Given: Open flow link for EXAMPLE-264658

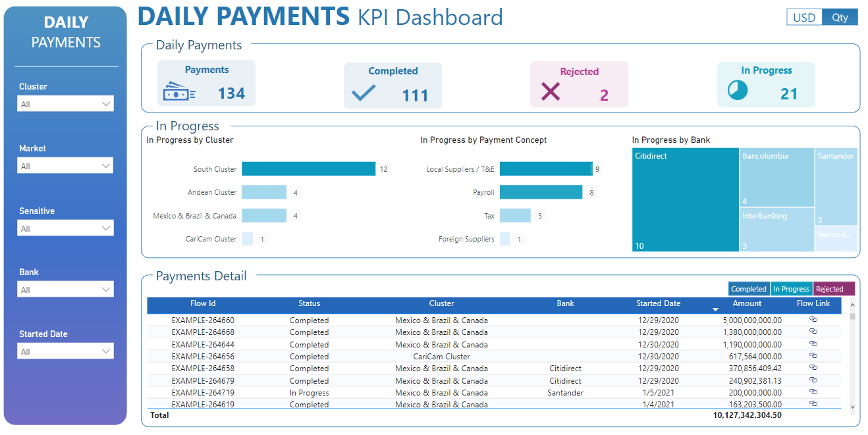Looking at the screenshot, I should point(813,367).
